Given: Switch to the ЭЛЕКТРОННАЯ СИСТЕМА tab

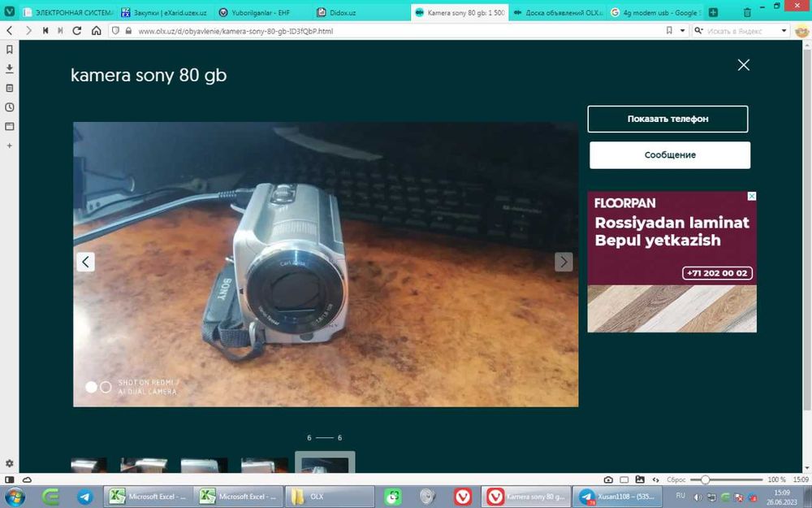Looking at the screenshot, I should pos(68,12).
